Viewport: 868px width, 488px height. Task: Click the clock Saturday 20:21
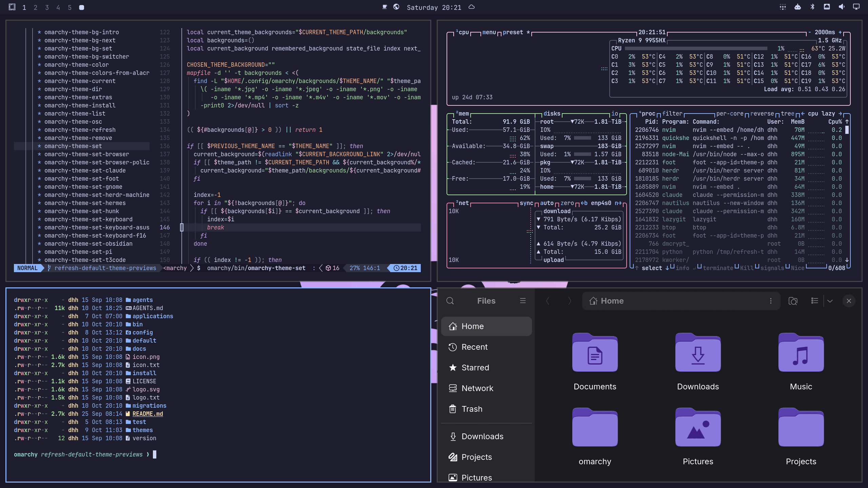coord(434,7)
